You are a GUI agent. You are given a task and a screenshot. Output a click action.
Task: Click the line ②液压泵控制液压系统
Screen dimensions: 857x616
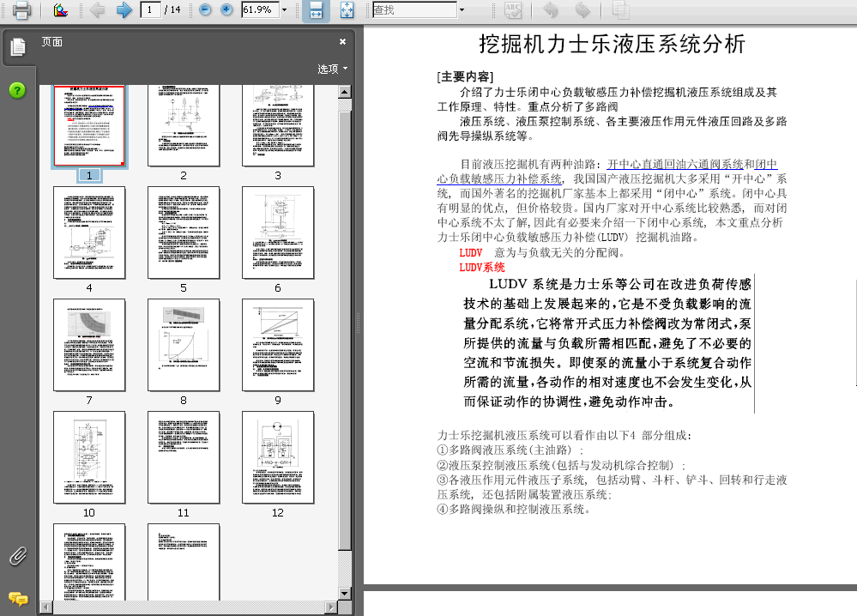pyautogui.click(x=561, y=465)
